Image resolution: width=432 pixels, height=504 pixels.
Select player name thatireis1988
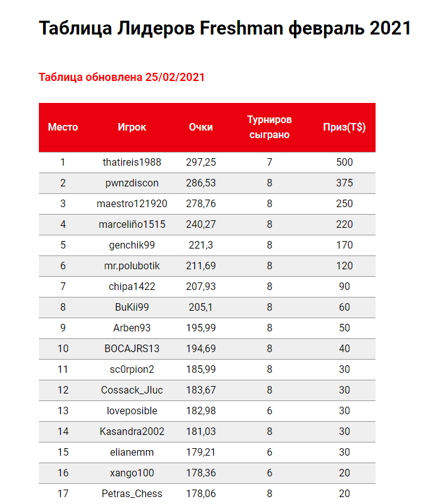point(132,162)
